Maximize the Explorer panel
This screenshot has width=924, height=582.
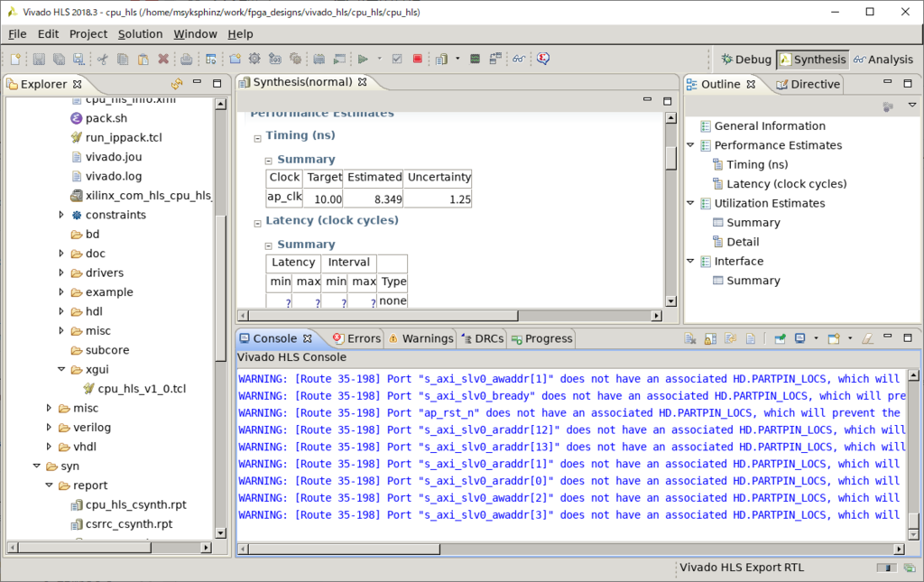217,84
